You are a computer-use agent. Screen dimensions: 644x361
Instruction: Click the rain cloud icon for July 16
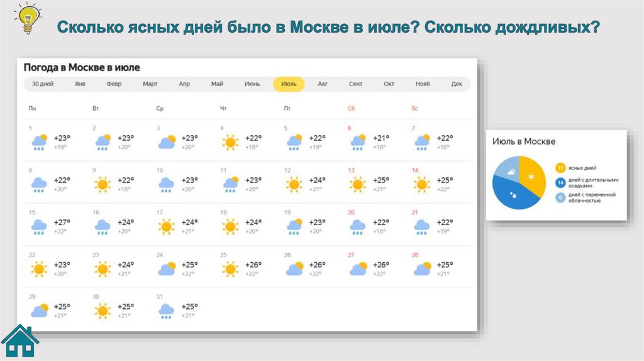click(x=103, y=227)
